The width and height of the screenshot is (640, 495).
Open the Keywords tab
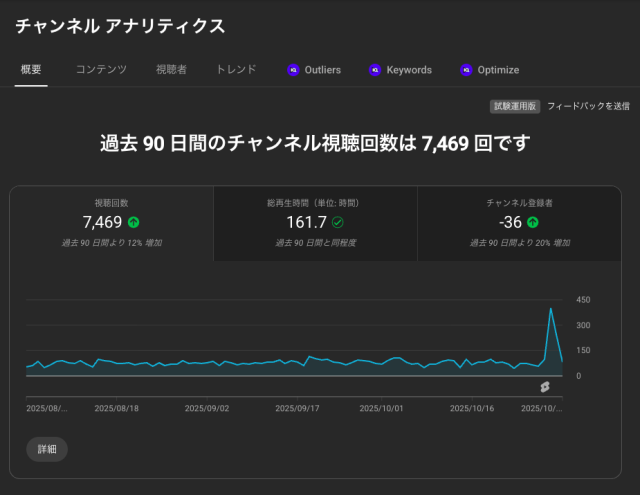pyautogui.click(x=409, y=70)
